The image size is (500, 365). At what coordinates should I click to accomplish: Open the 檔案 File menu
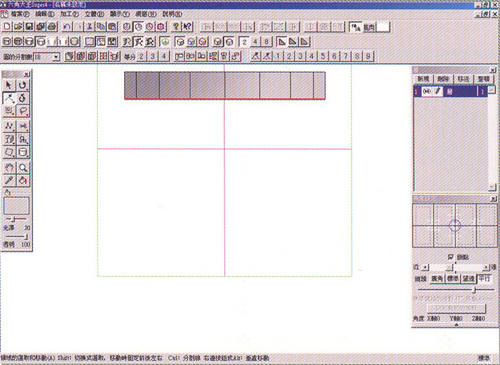(19, 14)
